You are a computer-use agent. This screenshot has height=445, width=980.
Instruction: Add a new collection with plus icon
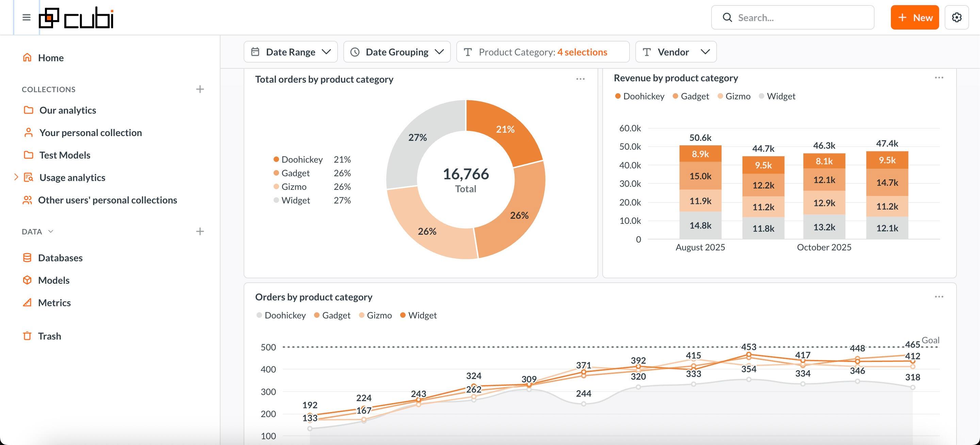(x=200, y=89)
